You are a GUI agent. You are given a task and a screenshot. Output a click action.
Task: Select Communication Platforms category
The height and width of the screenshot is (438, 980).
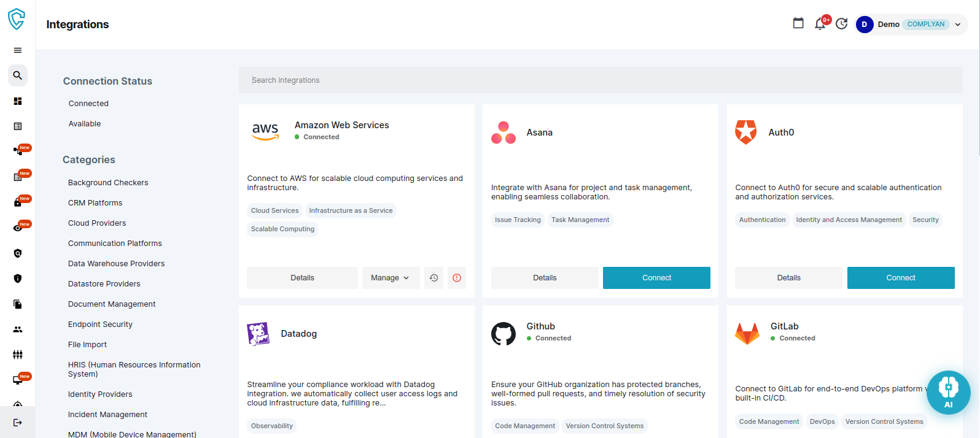[x=115, y=244]
